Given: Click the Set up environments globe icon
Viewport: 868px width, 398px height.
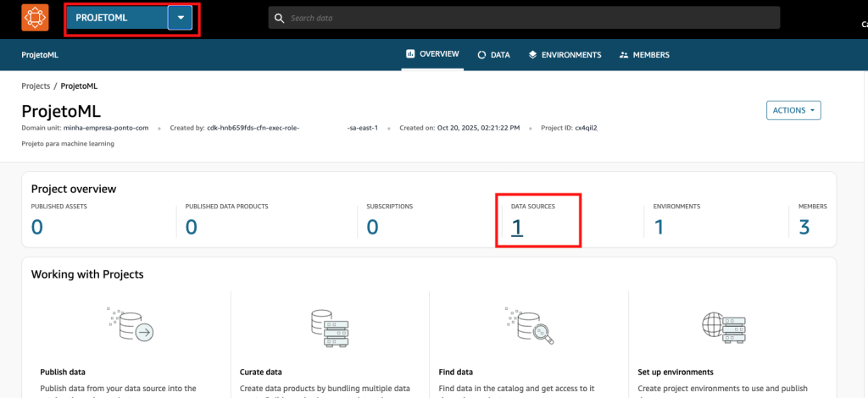Looking at the screenshot, I should (x=723, y=326).
